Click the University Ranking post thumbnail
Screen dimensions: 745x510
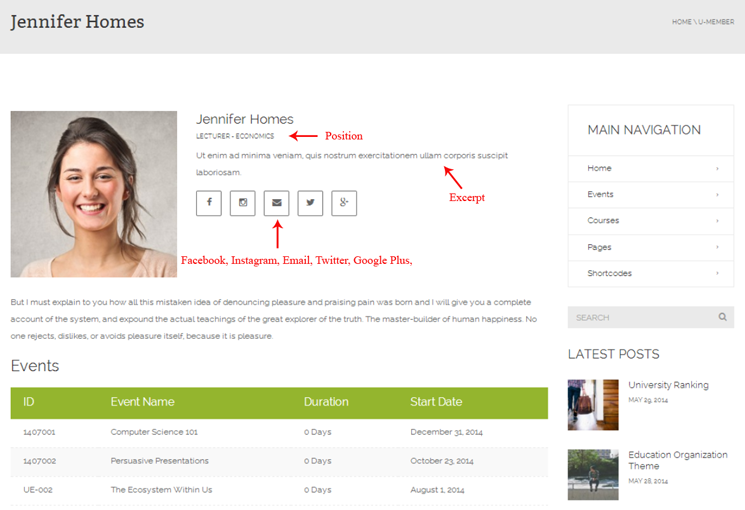[x=593, y=404]
